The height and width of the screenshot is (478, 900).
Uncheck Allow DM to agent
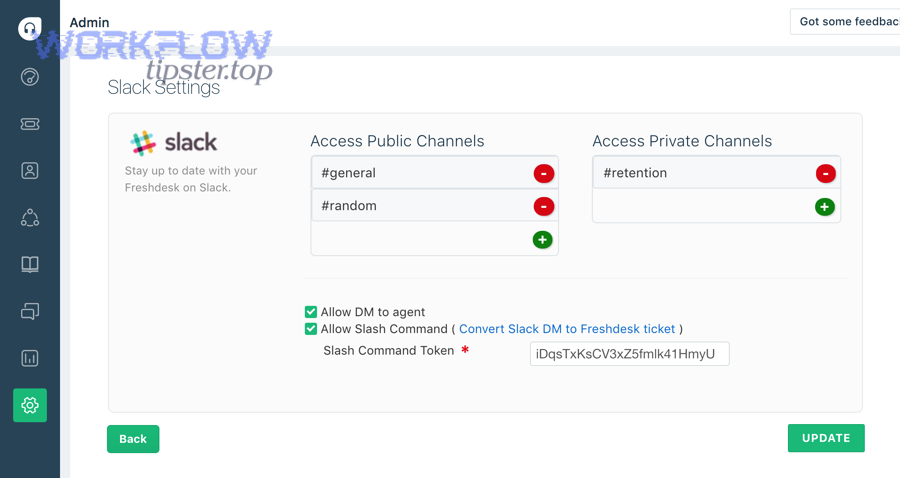311,312
